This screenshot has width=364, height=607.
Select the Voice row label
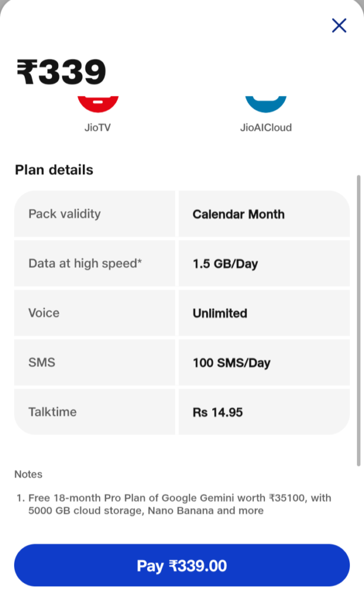tap(44, 313)
